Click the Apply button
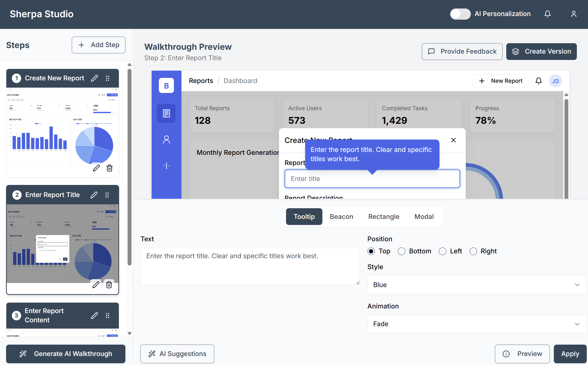This screenshot has width=588, height=365. coord(570,354)
